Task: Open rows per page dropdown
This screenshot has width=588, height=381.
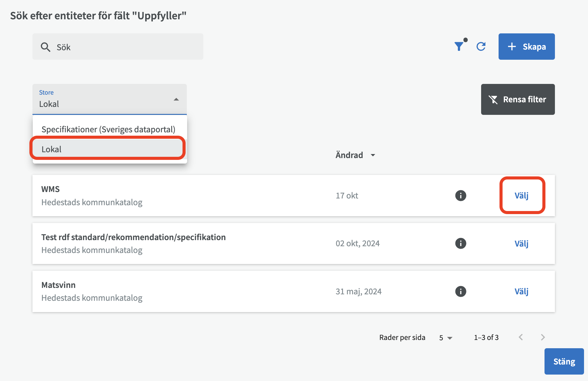Action: (x=446, y=338)
